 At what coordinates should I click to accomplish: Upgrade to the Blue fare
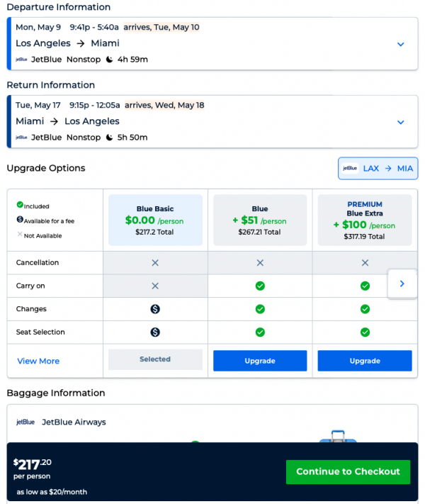click(x=260, y=361)
